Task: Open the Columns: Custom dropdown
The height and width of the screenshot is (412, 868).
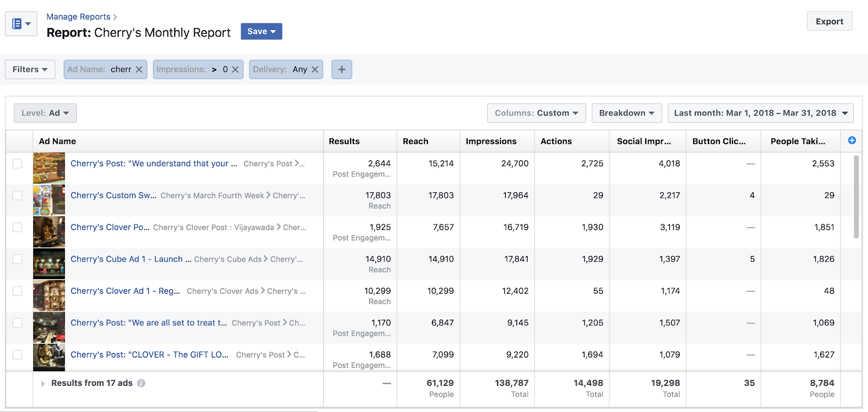Action: pyautogui.click(x=536, y=113)
